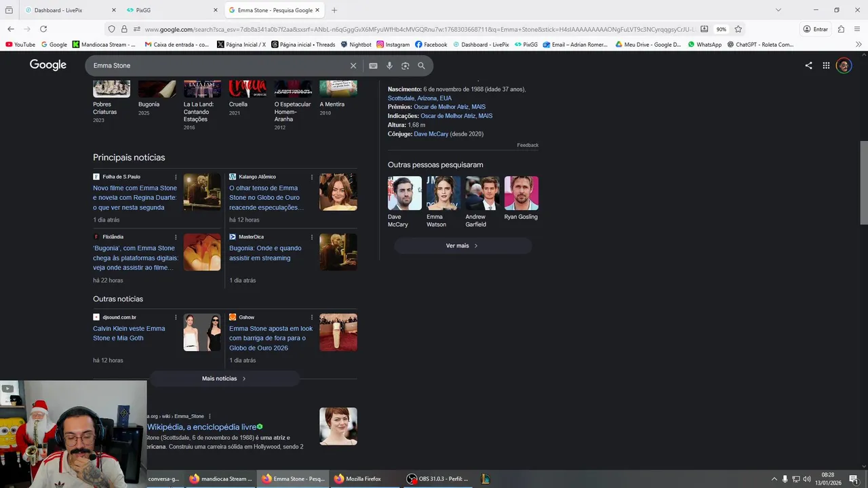Screen dimensions: 868x488
Task: Open page zoom 90% indicator
Action: [x=722, y=29]
